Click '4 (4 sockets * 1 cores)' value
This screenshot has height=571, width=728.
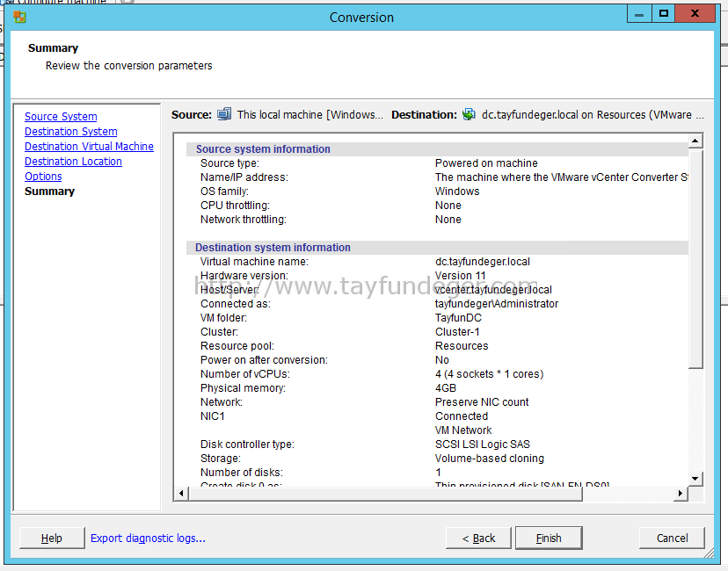(x=490, y=374)
